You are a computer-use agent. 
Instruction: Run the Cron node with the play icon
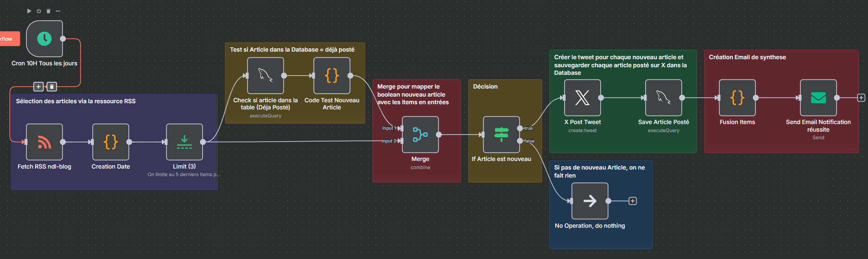click(29, 11)
